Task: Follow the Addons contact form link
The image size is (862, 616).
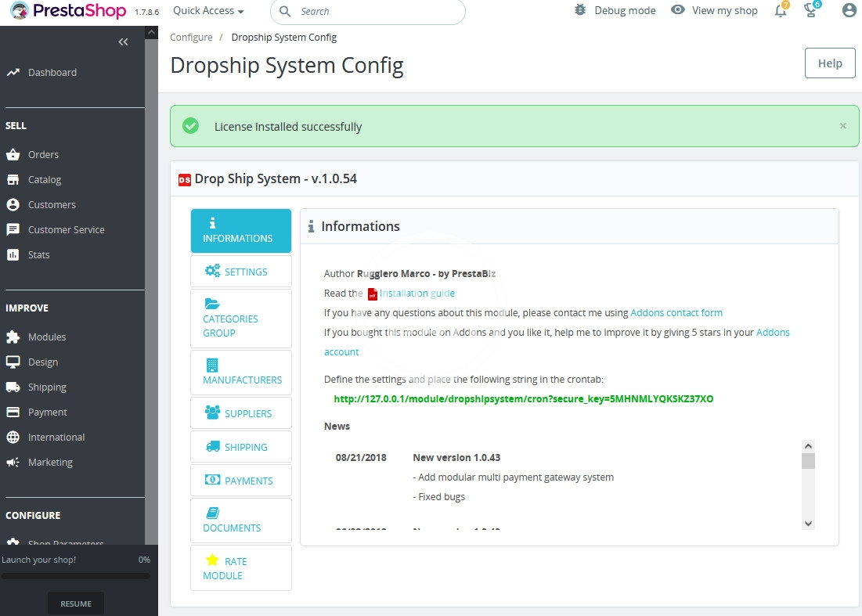Action: coord(676,313)
